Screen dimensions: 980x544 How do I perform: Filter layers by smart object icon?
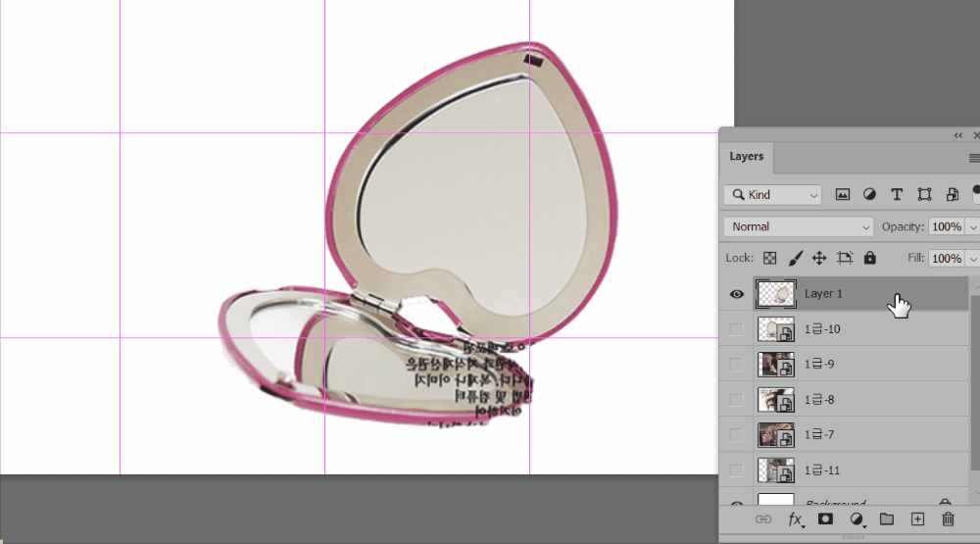pos(952,194)
